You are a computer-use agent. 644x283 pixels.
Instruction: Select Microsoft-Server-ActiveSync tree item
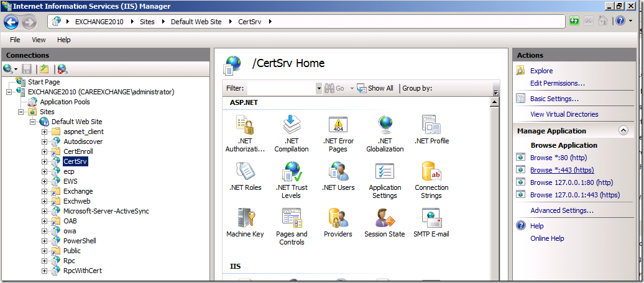point(106,211)
